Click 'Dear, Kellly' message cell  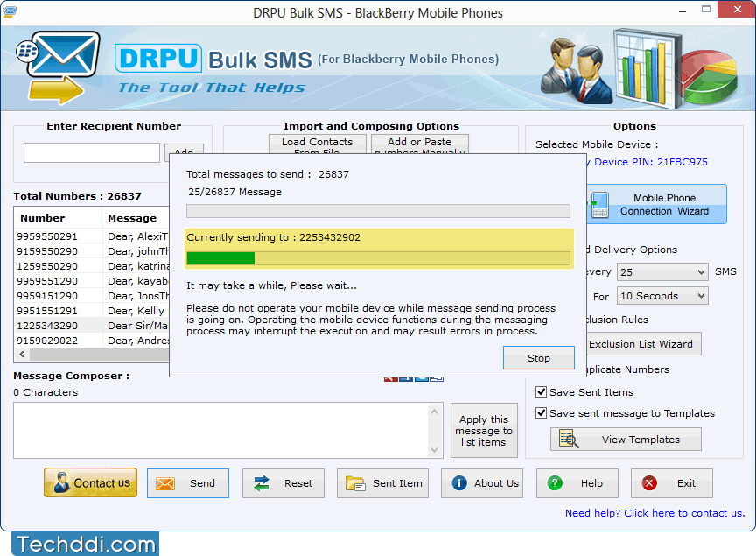pos(136,311)
